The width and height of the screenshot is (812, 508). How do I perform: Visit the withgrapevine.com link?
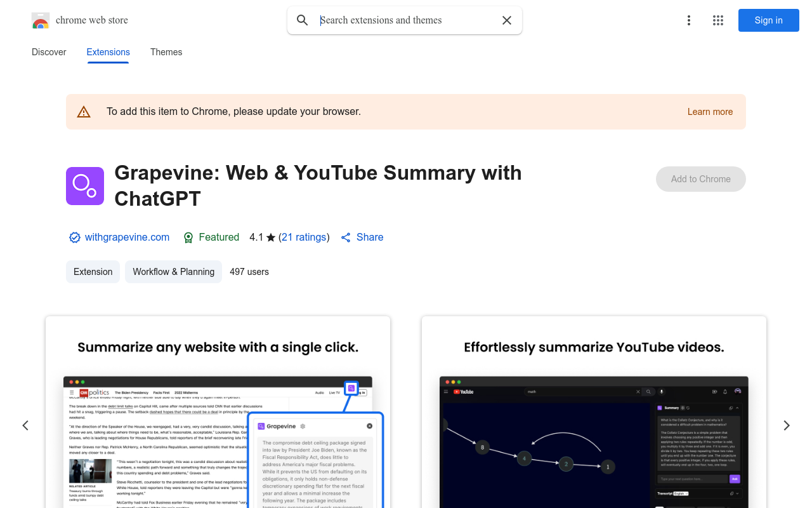127,237
